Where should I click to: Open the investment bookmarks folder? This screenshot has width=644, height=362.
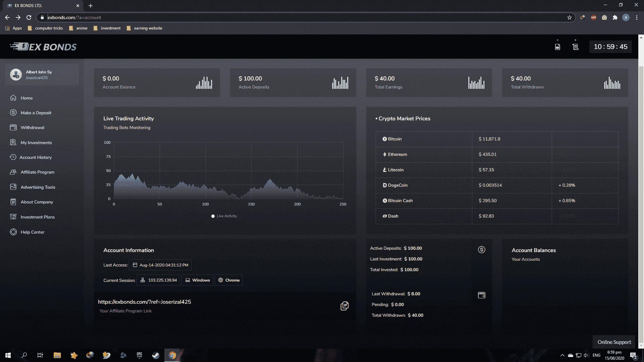107,28
